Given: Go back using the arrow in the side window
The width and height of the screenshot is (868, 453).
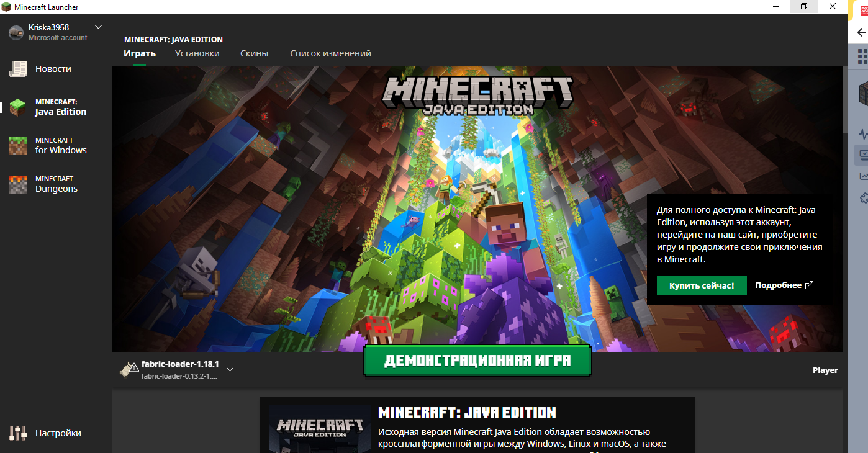Looking at the screenshot, I should coord(862,33).
